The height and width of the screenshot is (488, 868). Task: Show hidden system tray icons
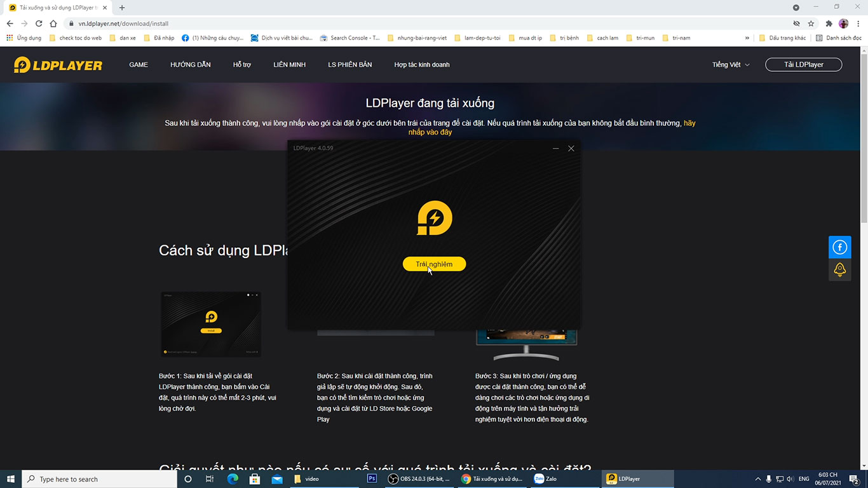tap(757, 479)
